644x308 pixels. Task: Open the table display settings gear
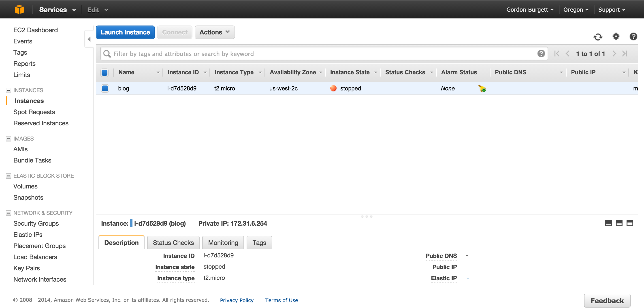[x=616, y=36]
